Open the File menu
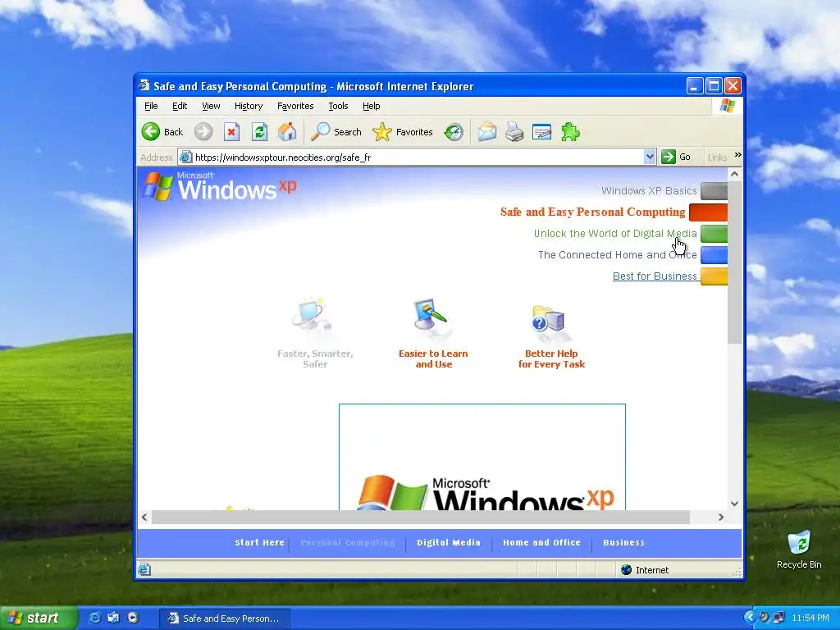Viewport: 840px width, 630px height. 151,106
